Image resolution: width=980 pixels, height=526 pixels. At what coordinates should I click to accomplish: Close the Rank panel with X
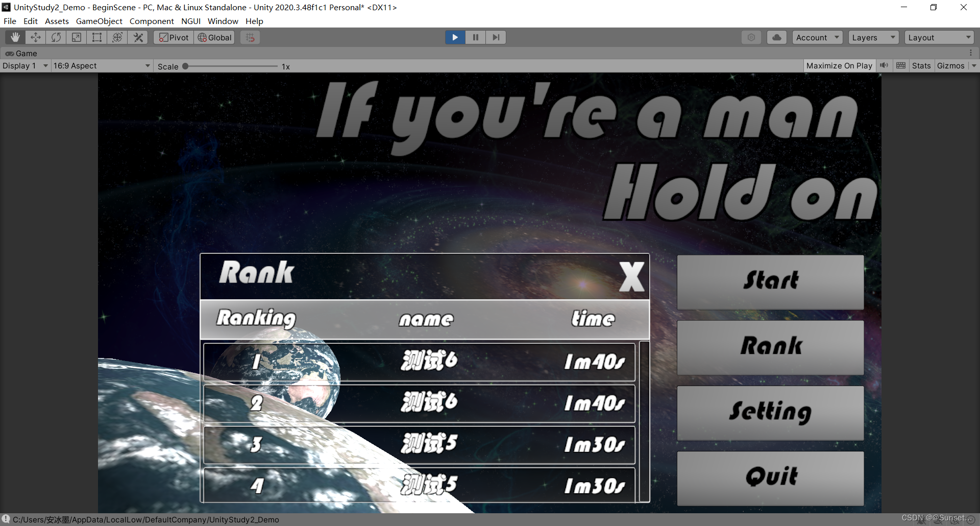[x=632, y=277]
